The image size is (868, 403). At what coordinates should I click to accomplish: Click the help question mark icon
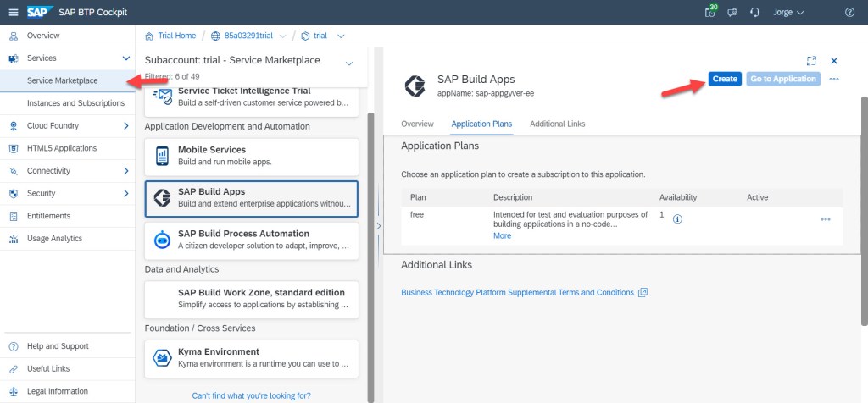click(849, 12)
